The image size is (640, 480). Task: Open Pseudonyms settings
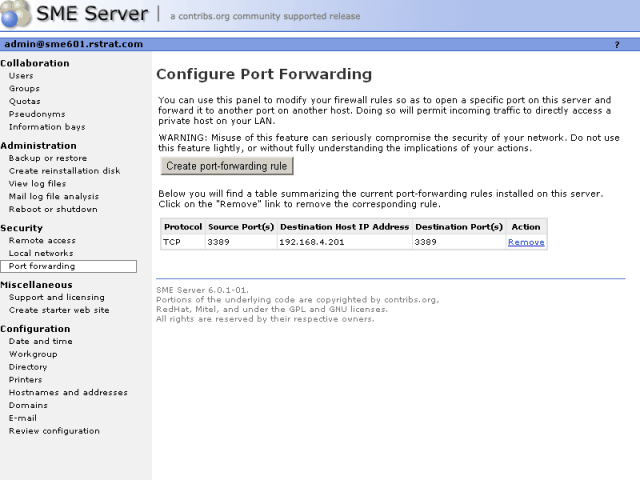coord(37,114)
